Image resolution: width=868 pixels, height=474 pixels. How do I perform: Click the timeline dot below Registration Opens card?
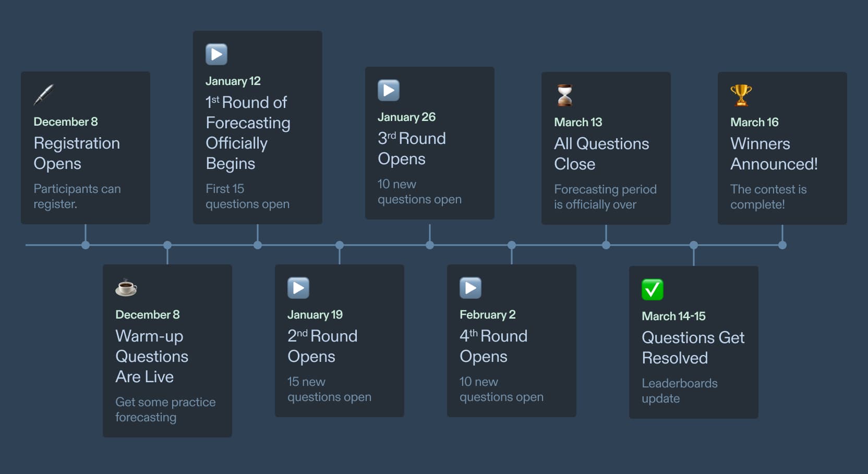click(86, 245)
